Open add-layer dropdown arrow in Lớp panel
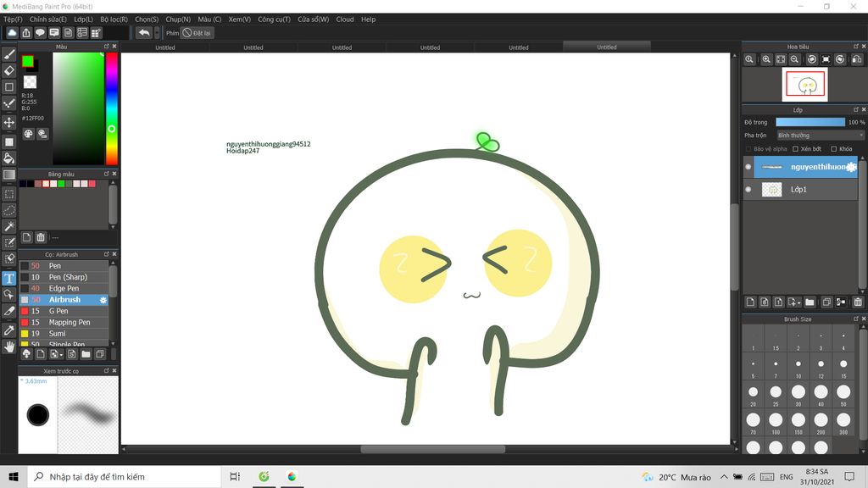Image resolution: width=868 pixels, height=488 pixels. [798, 303]
